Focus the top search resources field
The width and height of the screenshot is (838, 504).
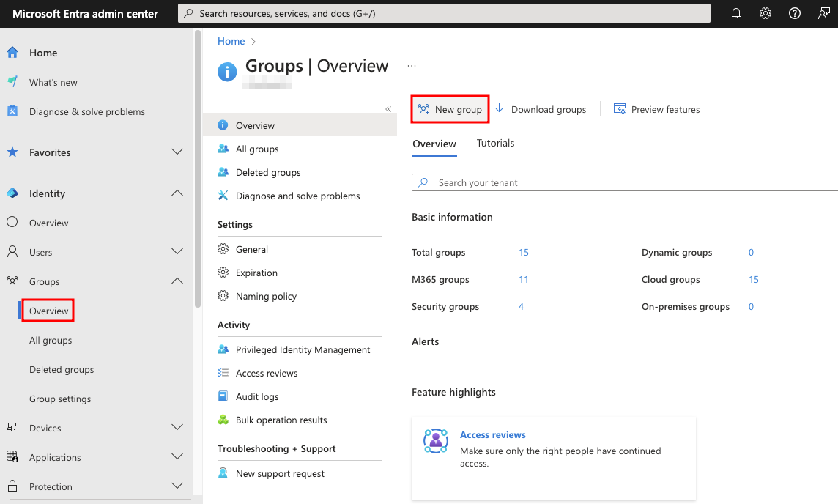pos(444,13)
